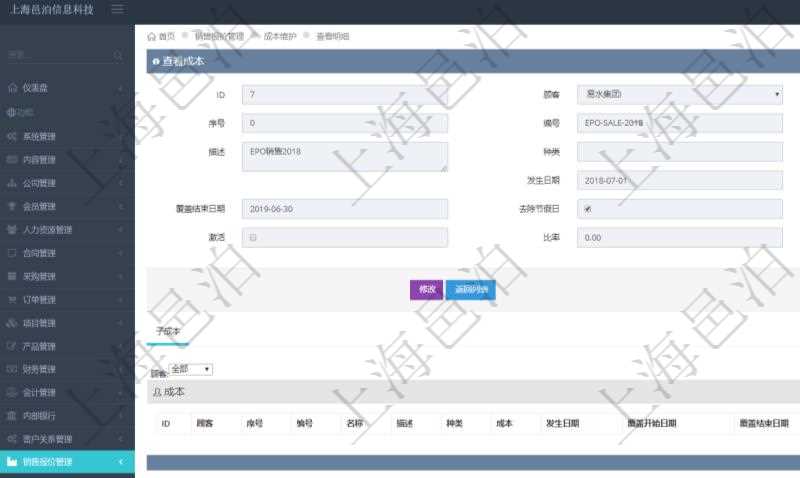Click the 序号 input field
Viewport: 800px width, 478px height.
pos(345,123)
